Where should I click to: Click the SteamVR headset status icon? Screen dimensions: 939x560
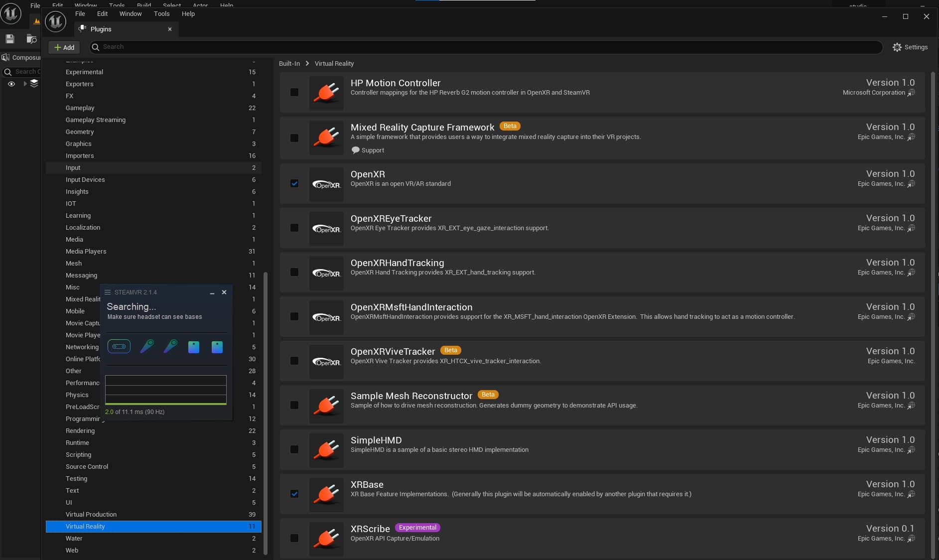[x=119, y=346]
